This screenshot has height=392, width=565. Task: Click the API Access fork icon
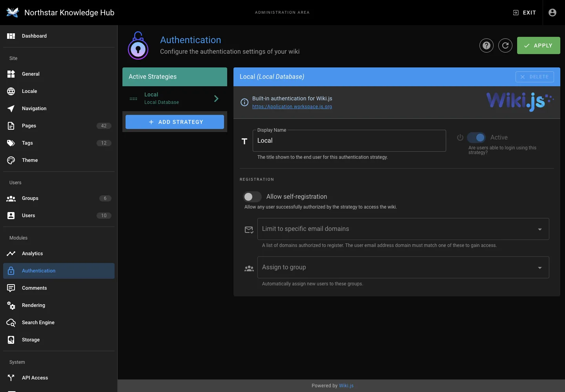click(11, 378)
